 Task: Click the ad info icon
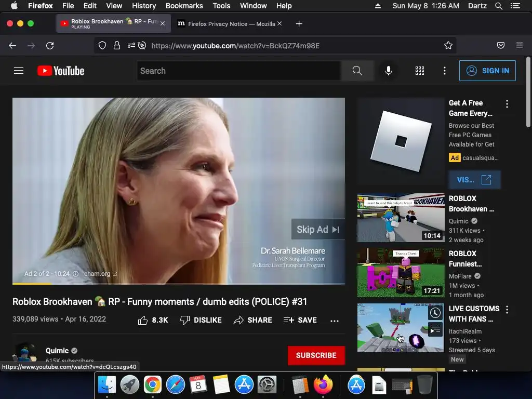pyautogui.click(x=76, y=274)
